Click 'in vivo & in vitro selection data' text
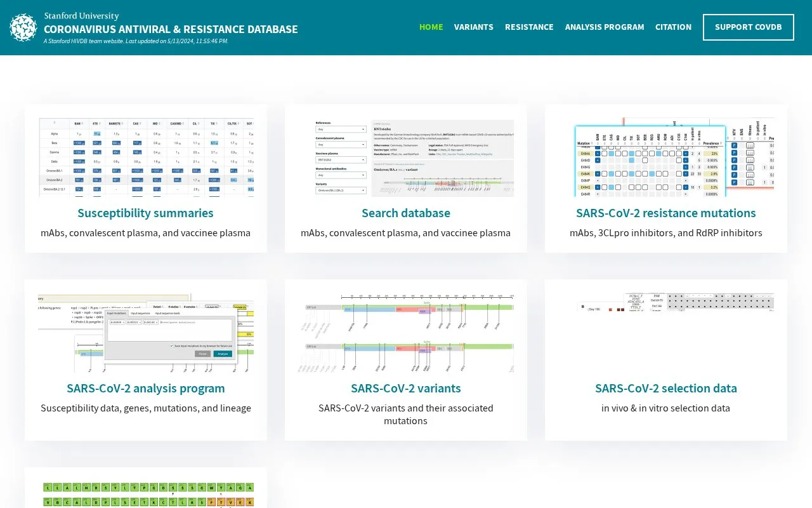Viewport: 812px width, 508px height. click(x=666, y=408)
